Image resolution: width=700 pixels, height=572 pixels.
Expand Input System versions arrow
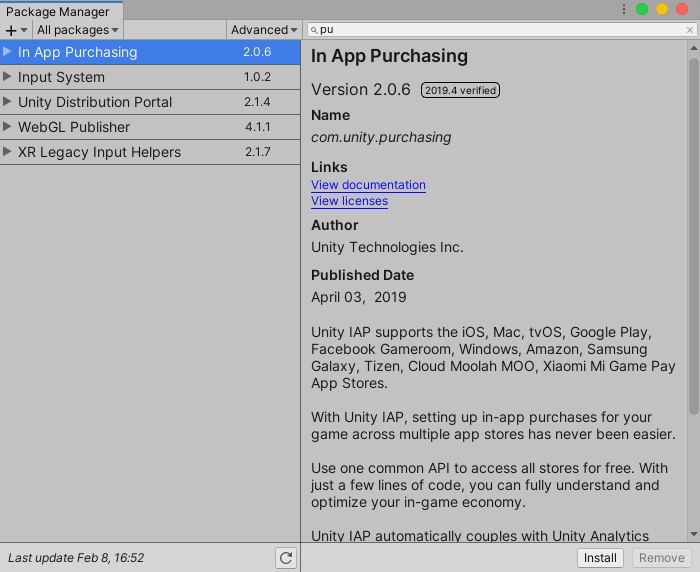click(7, 76)
